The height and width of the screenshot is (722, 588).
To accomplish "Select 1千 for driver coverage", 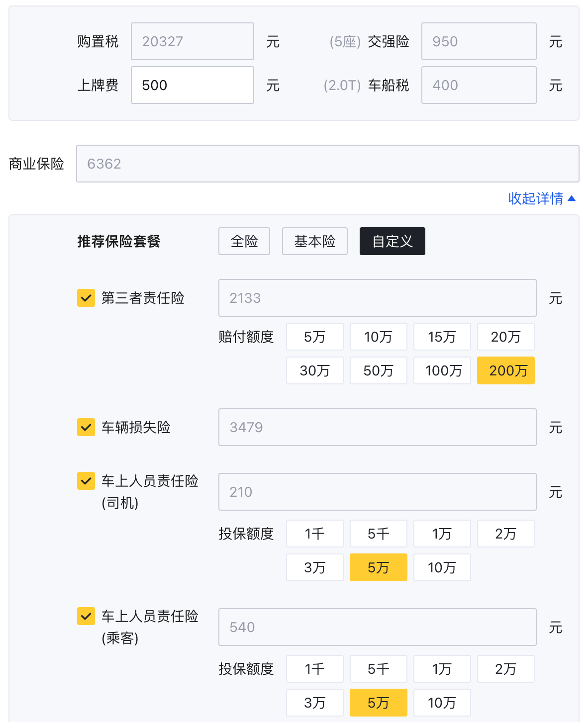I will pyautogui.click(x=314, y=534).
